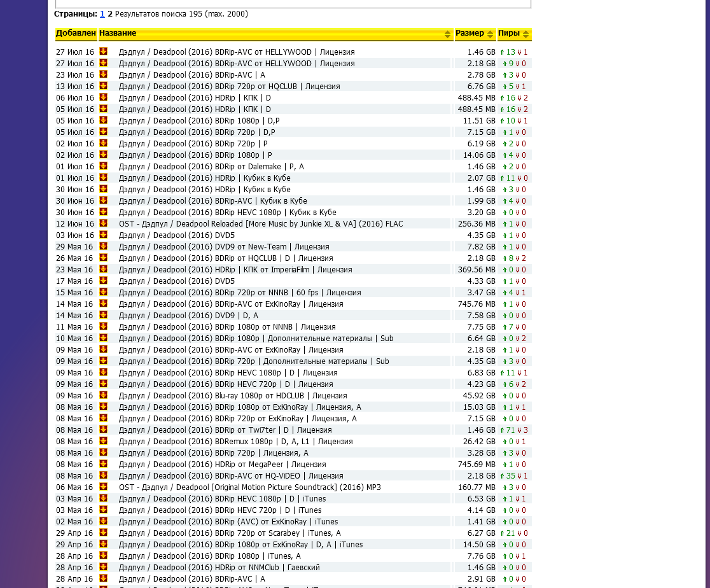Download icon for BDRip от Dalemake row
This screenshot has height=588, width=710.
(103, 166)
